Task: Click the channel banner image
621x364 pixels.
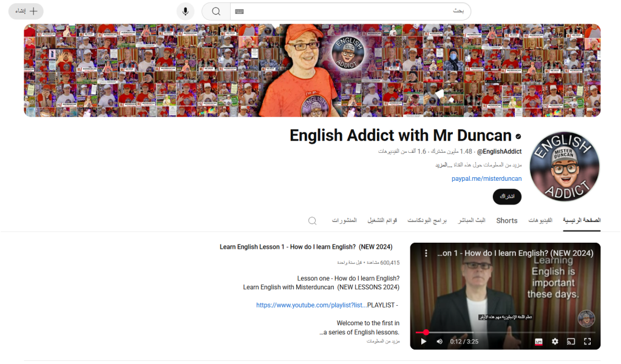Action: [x=312, y=70]
